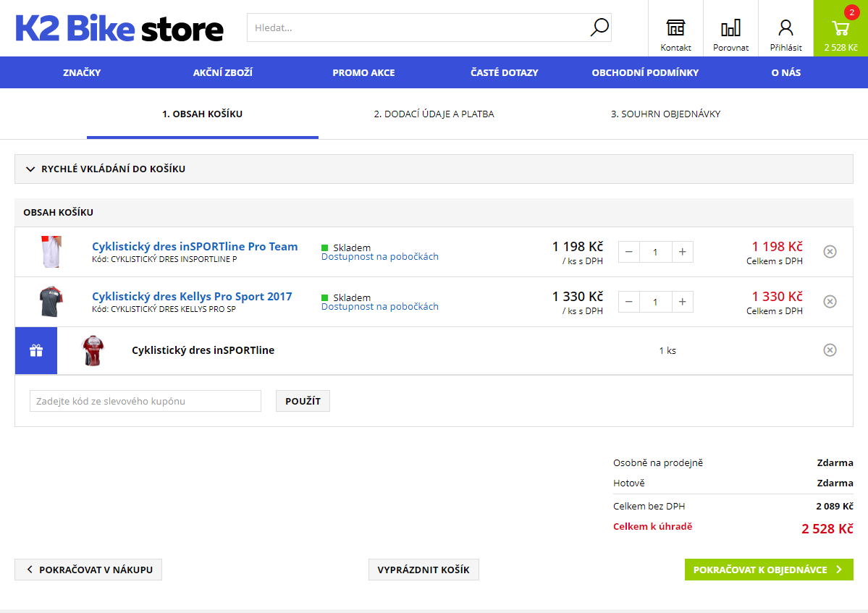The width and height of the screenshot is (868, 613).
Task: Open Cyklistický dres Kellys Pro Sport 2017 link
Action: (192, 297)
